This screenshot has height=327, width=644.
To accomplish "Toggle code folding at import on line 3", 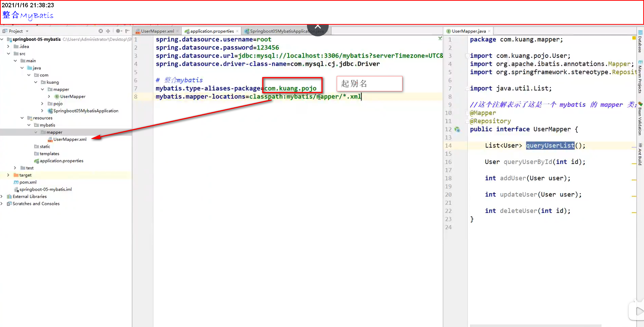I will (x=467, y=56).
